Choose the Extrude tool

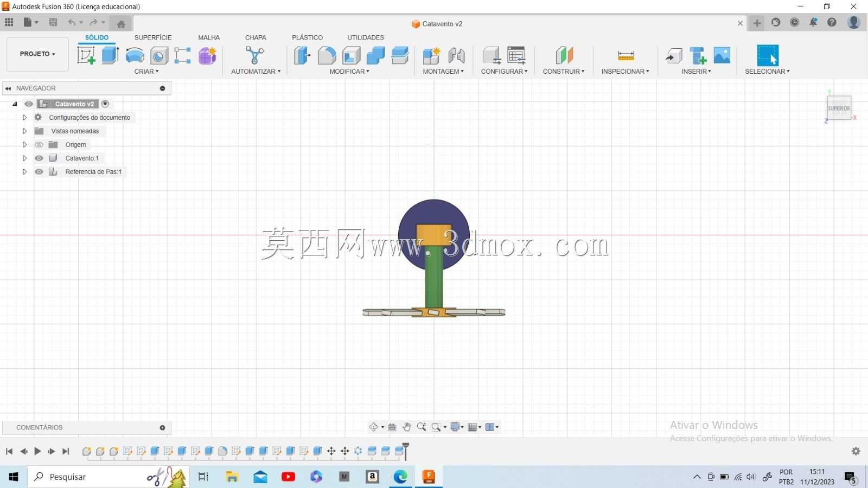(x=110, y=55)
